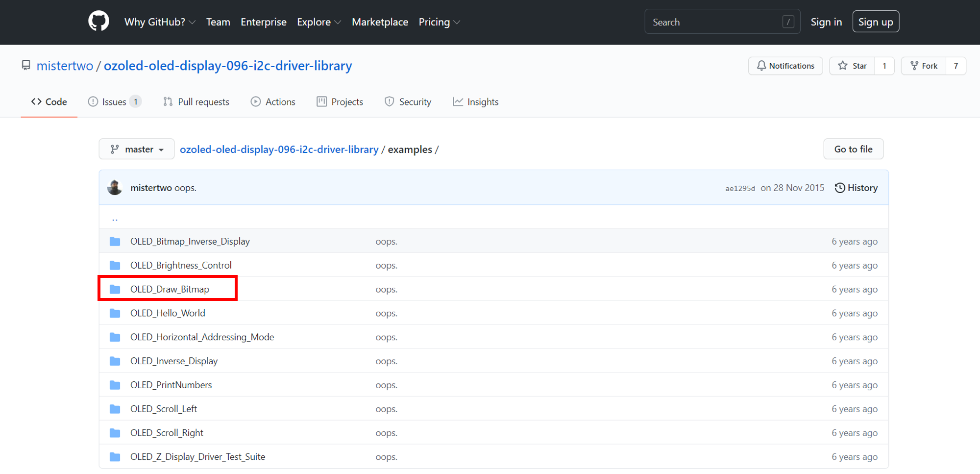Click the Fork icon button
The width and height of the screenshot is (980, 474).
click(923, 66)
